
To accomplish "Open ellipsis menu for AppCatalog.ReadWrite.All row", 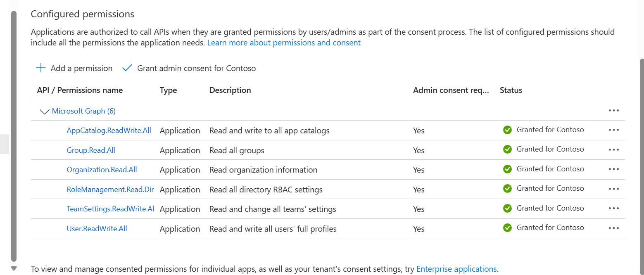I will tap(613, 130).
